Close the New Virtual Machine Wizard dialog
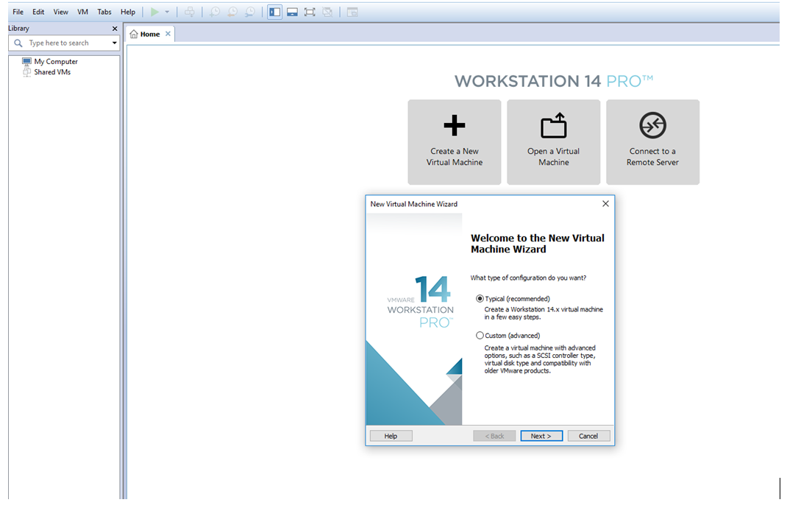The height and width of the screenshot is (508, 812). [x=605, y=204]
